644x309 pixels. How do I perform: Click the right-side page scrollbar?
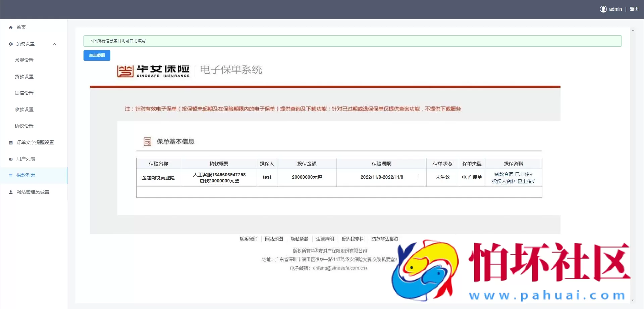click(x=633, y=134)
